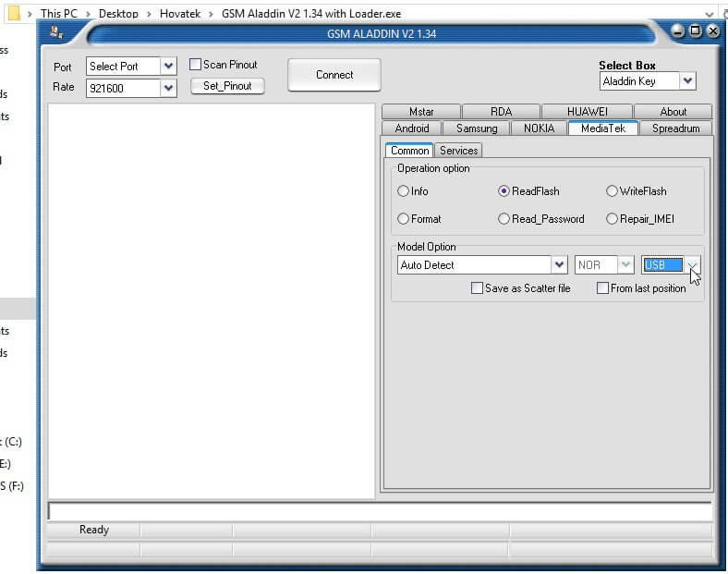Expand the Rate 921600 dropdown
Image resolution: width=728 pixels, height=574 pixels.
point(168,88)
